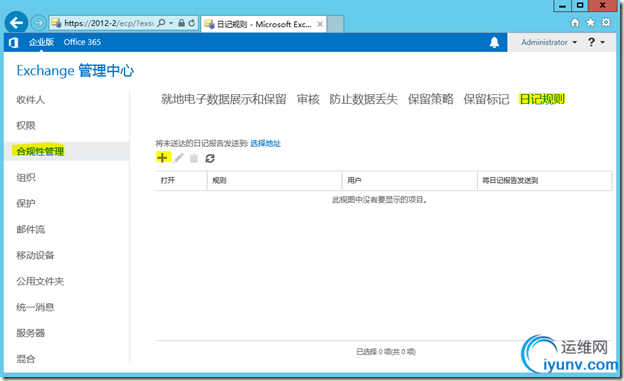This screenshot has height=381, width=624.
Task: Go to 混合 in the sidebar
Action: click(x=26, y=359)
